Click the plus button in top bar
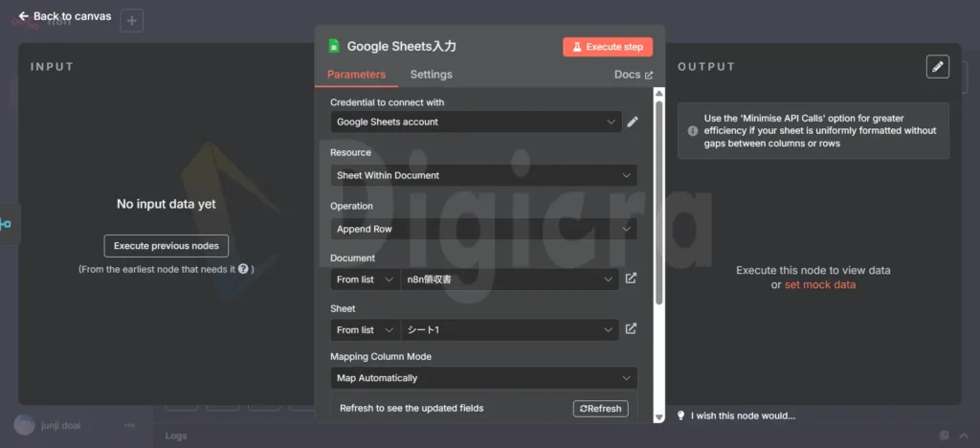Image resolution: width=980 pixels, height=448 pixels. point(132,21)
